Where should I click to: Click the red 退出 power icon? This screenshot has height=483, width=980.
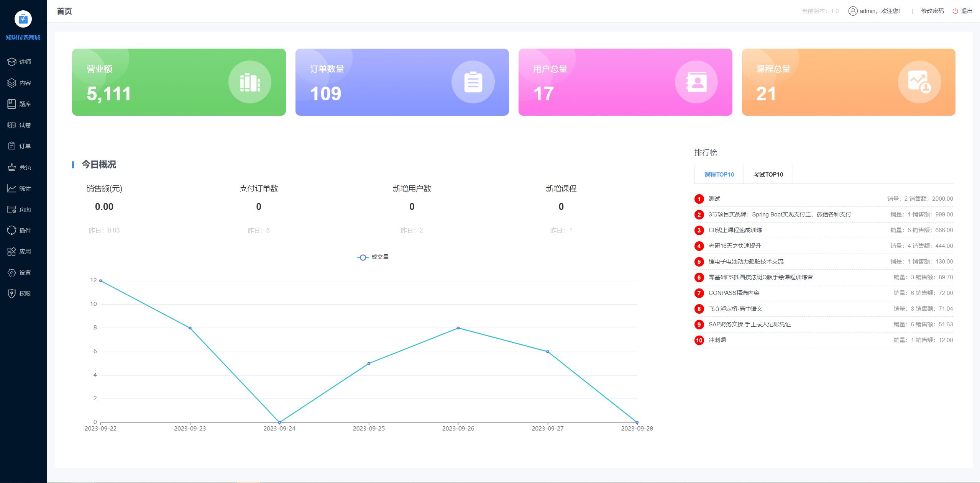click(x=955, y=11)
